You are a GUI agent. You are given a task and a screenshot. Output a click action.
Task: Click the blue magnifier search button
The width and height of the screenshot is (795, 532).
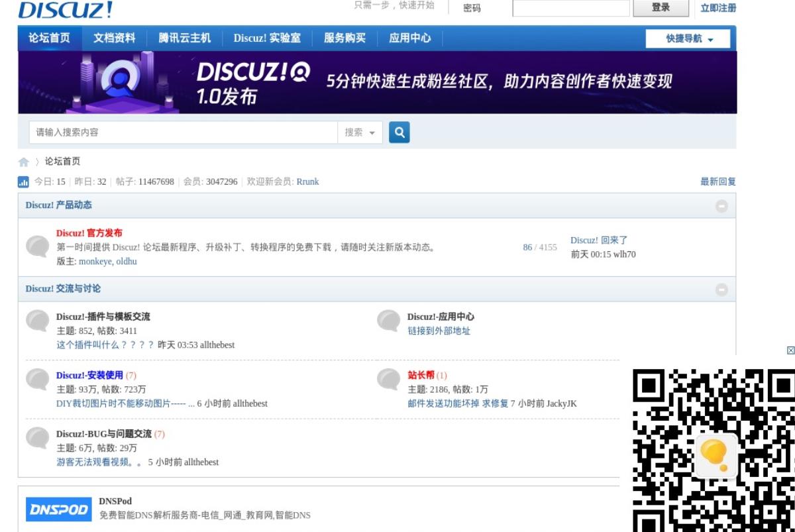(x=399, y=133)
